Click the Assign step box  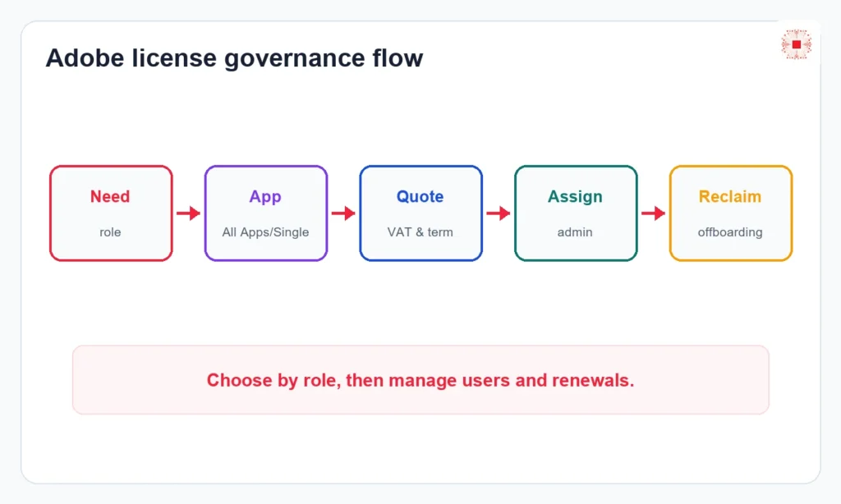576,213
